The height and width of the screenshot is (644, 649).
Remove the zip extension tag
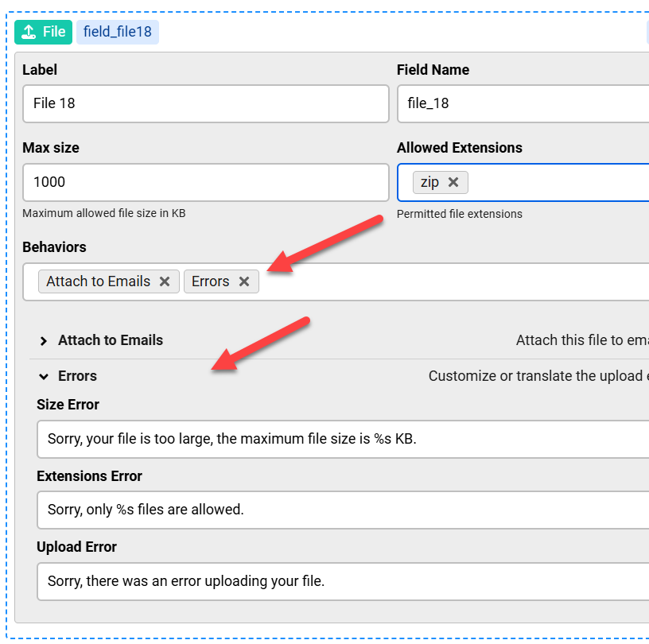[453, 182]
